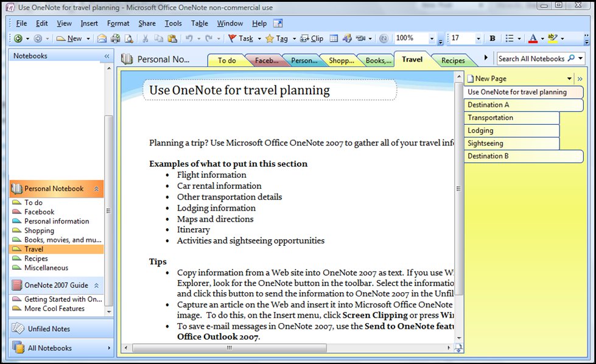Open search scope dropdown arrow
The width and height of the screenshot is (596, 364).
pos(580,58)
